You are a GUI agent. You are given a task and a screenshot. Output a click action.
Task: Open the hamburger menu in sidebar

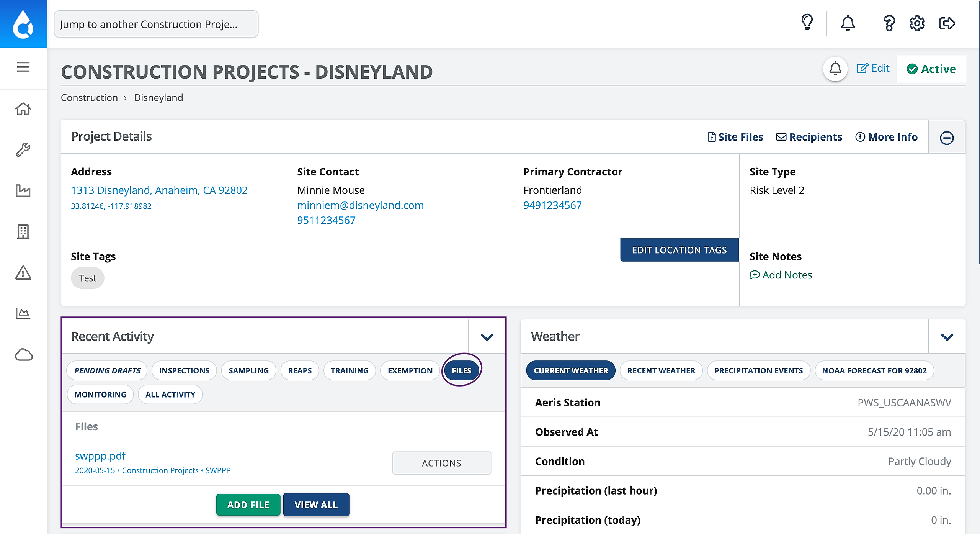point(23,67)
